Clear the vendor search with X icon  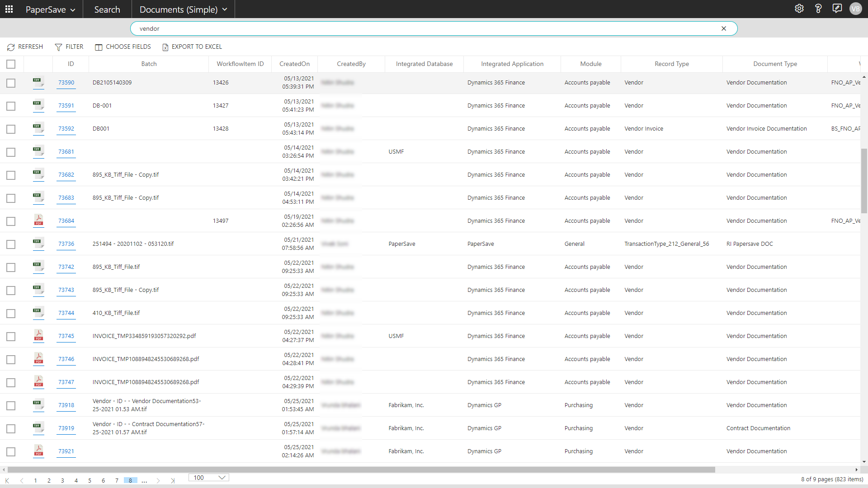coord(724,28)
